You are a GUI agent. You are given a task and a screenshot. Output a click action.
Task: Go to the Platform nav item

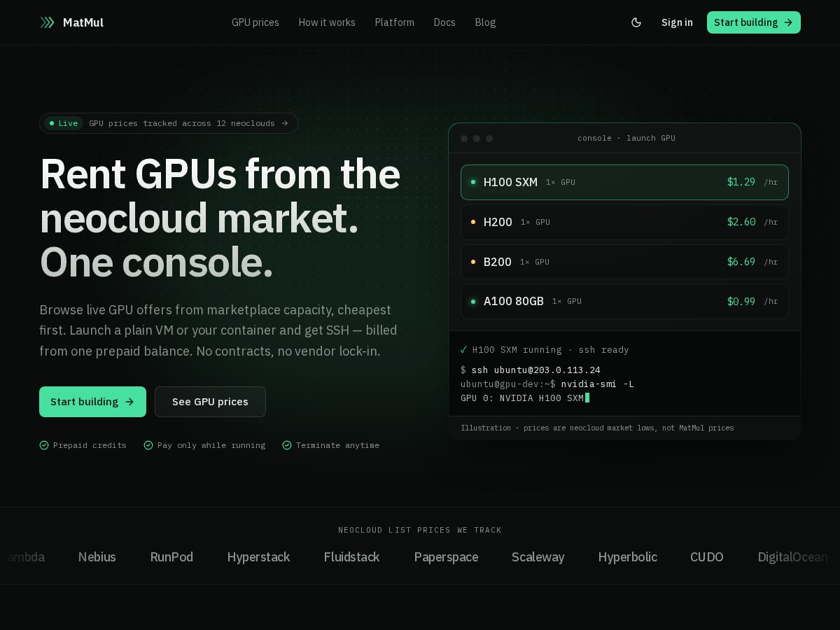click(395, 22)
